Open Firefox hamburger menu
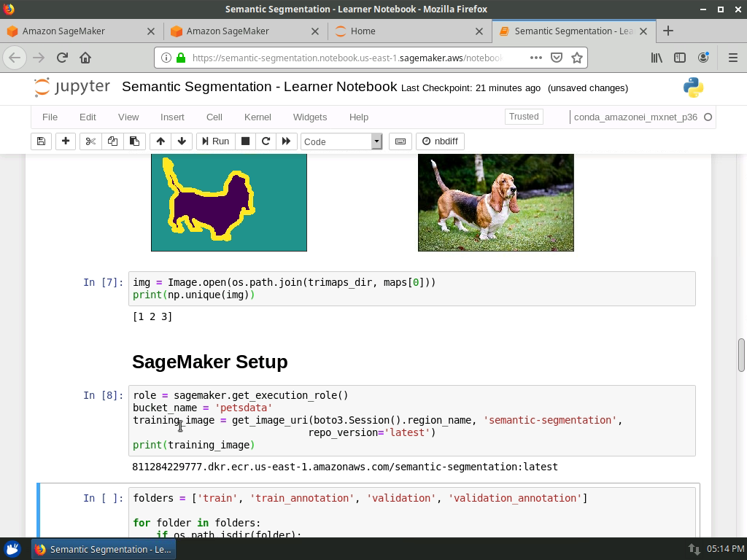Screen dimensions: 747x560 tap(733, 58)
